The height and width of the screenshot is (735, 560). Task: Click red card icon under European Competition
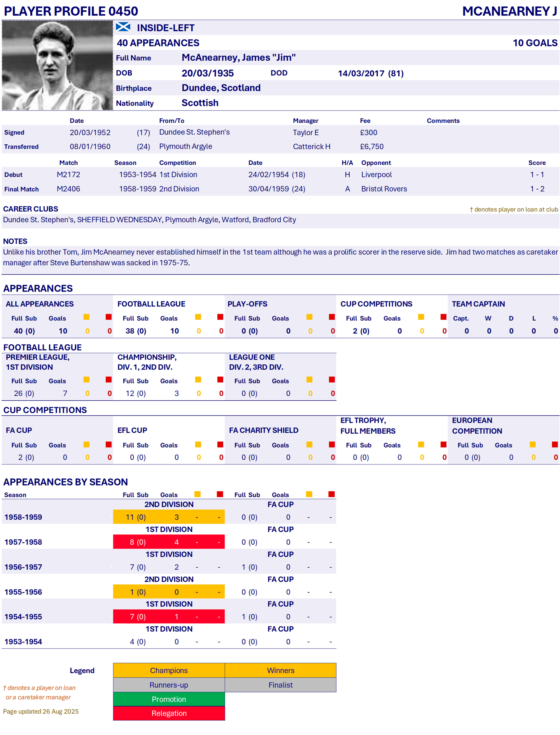(x=555, y=444)
